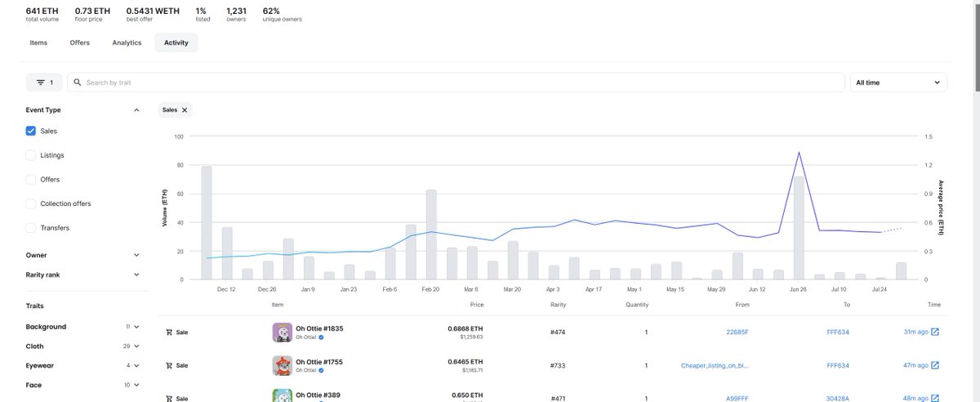Click the Price column header
Screen dimensions: 980x402
point(477,305)
